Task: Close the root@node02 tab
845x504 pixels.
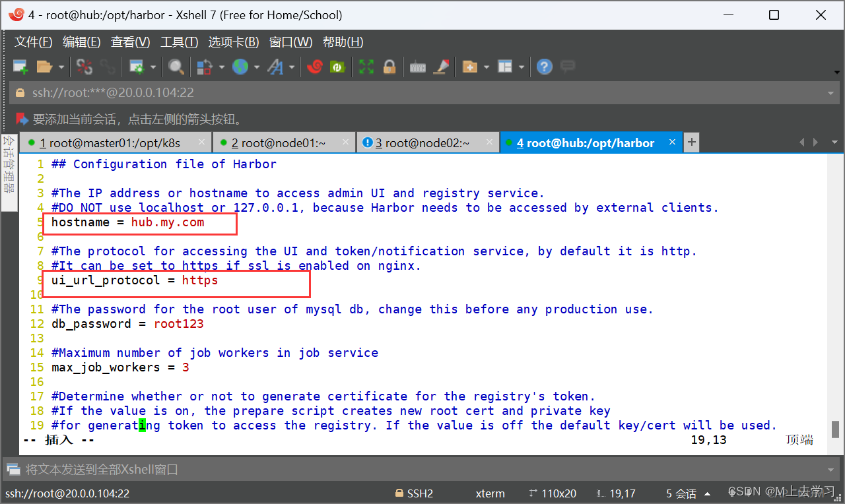Action: (489, 142)
